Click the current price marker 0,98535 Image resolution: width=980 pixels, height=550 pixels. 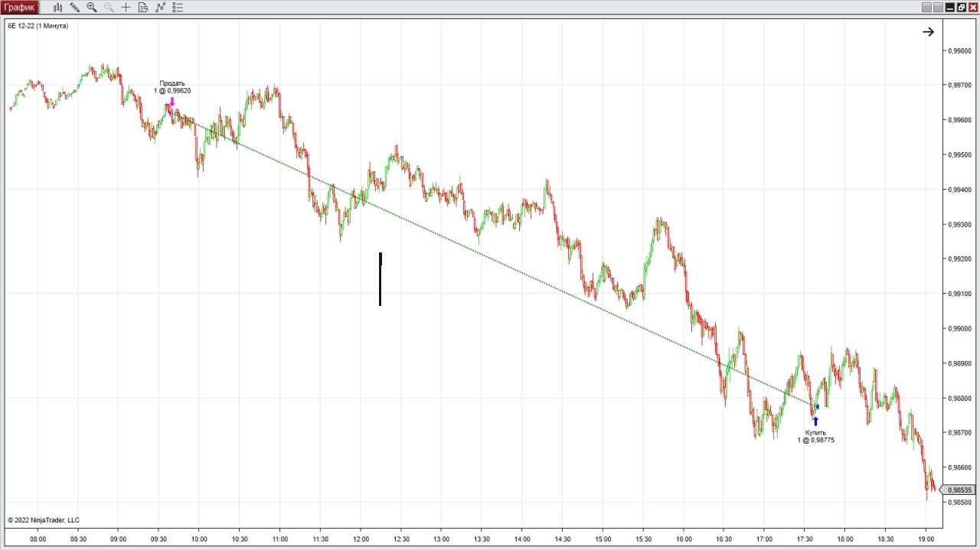tap(959, 490)
